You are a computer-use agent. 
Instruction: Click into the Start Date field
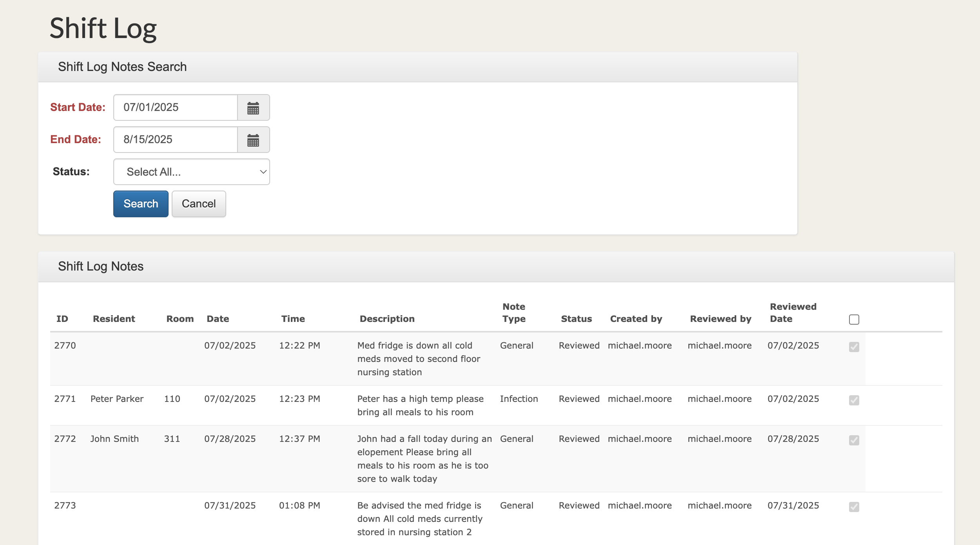click(x=176, y=107)
